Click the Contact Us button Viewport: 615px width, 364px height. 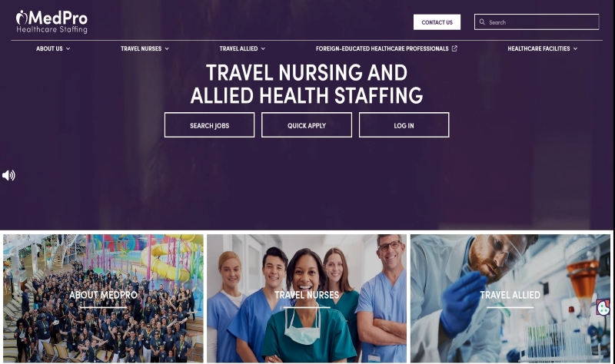pos(437,22)
